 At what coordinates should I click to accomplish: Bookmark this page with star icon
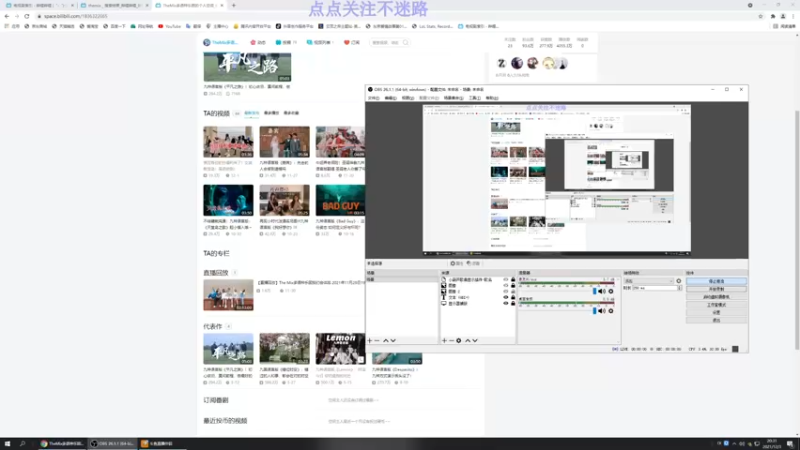[760, 16]
